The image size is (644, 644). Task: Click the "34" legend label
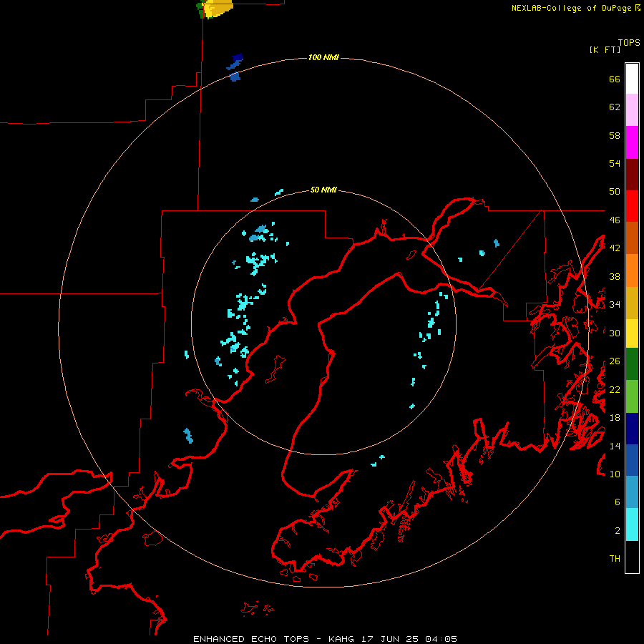coord(615,305)
